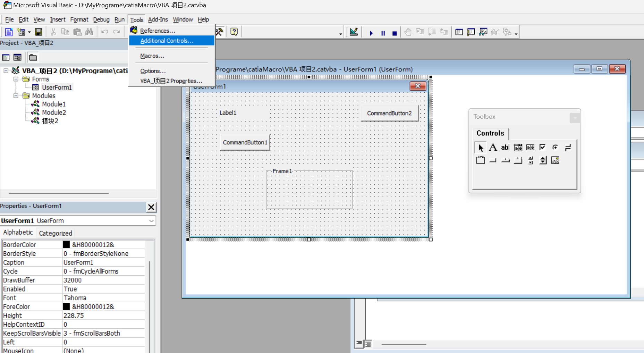Pick the ComboBox control in Toolbox
Screen dimensions: 644x353
click(x=518, y=148)
